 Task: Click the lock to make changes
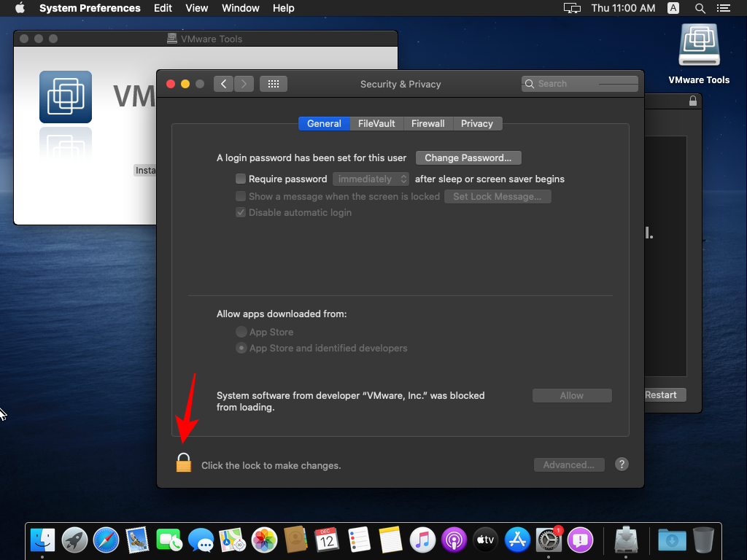pyautogui.click(x=183, y=462)
